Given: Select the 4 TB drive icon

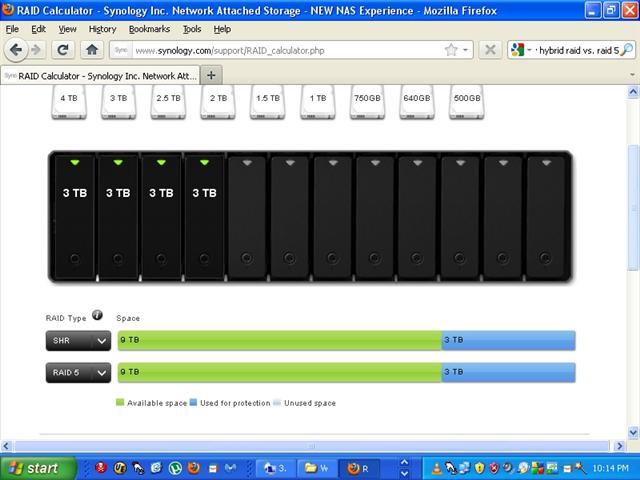Looking at the screenshot, I should coord(69,102).
